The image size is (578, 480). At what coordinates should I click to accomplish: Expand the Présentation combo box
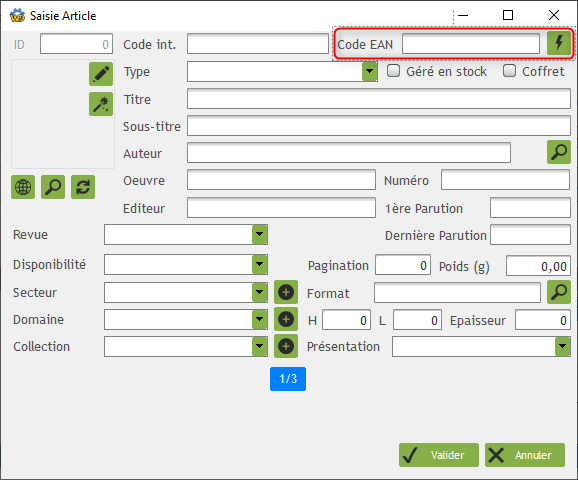[x=563, y=346]
